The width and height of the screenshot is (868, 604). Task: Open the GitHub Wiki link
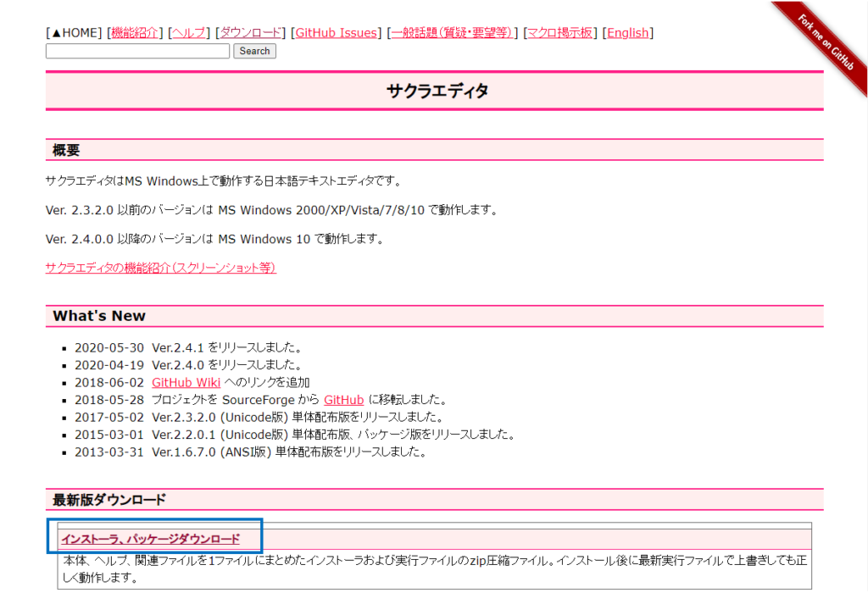[186, 382]
